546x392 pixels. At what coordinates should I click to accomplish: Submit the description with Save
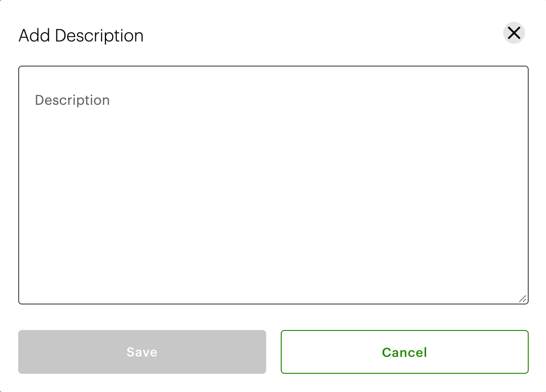(142, 351)
